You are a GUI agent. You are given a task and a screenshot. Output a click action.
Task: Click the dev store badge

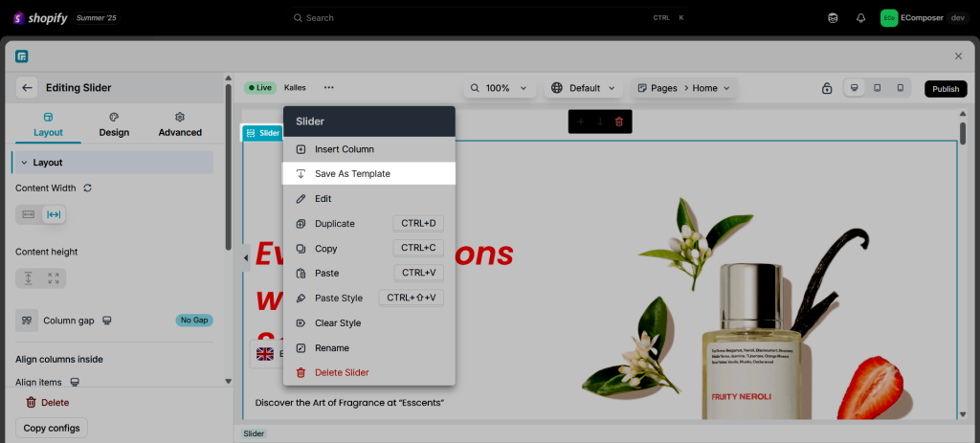point(957,18)
